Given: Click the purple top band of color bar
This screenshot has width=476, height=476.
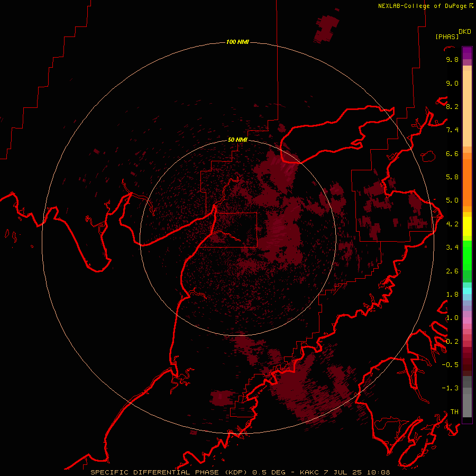Looking at the screenshot, I should pyautogui.click(x=467, y=53).
